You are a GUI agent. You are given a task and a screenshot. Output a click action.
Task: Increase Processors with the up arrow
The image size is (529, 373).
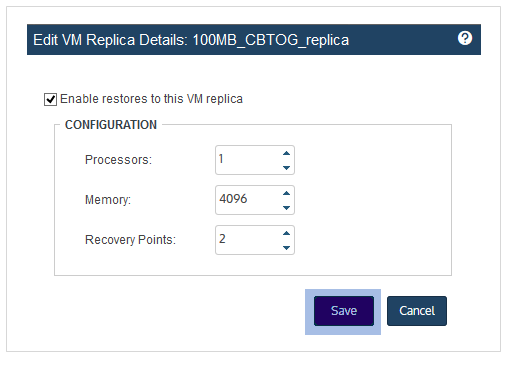point(286,153)
